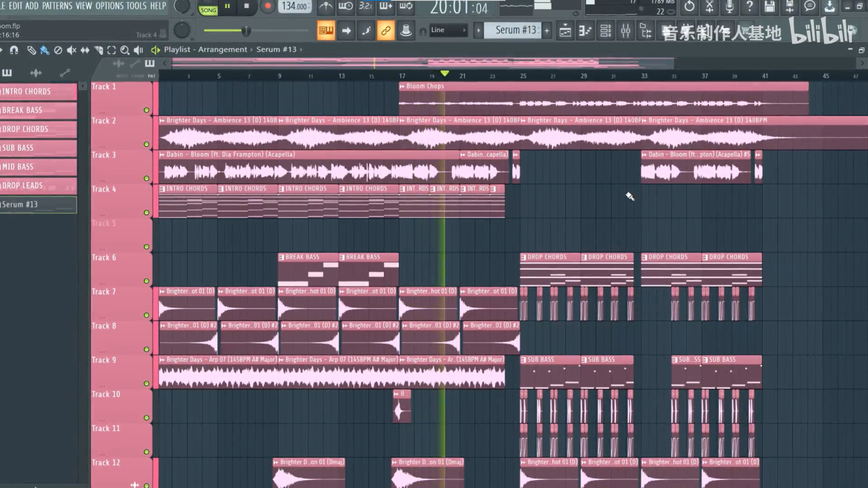Stop playback with the stop button
Viewport: 868px width, 488px height.
(x=246, y=6)
